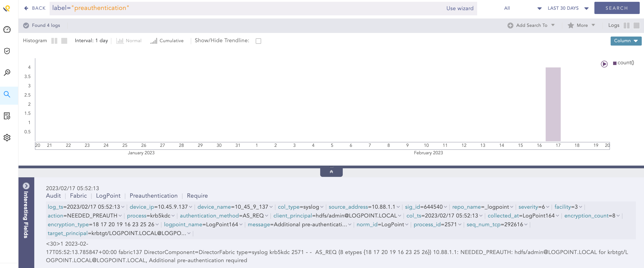The image size is (644, 268).
Task: Enable the Show/Hide Trendline checkbox
Action: click(x=258, y=41)
